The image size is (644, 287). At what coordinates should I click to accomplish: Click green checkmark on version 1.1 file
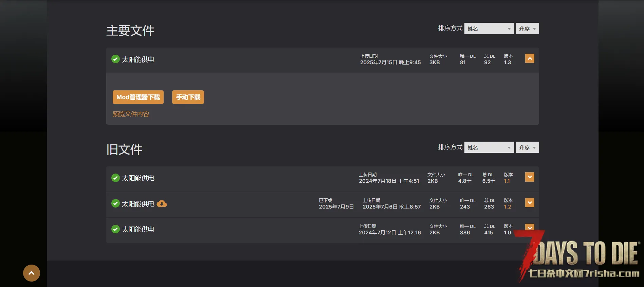point(115,178)
